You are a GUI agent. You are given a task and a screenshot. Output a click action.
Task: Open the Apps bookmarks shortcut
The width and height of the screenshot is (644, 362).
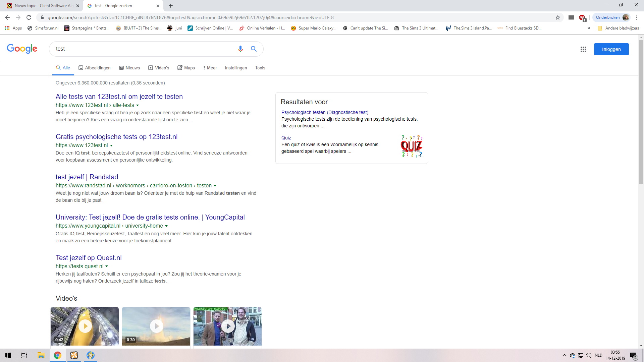click(x=13, y=28)
